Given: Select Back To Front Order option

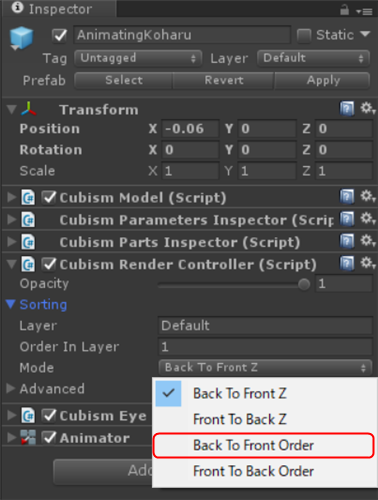Looking at the screenshot, I should tap(263, 445).
